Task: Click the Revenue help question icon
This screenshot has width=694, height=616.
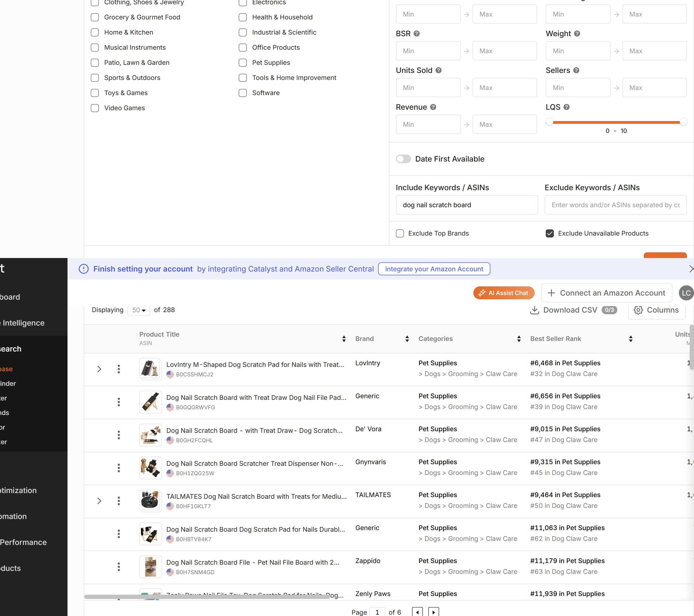Action: (433, 107)
